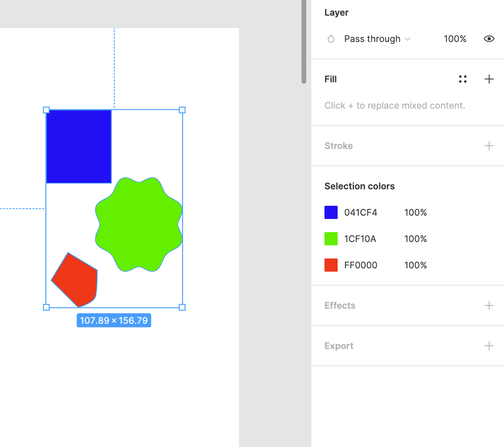The image size is (504, 447).
Task: Click the Fill section header
Action: tap(331, 79)
